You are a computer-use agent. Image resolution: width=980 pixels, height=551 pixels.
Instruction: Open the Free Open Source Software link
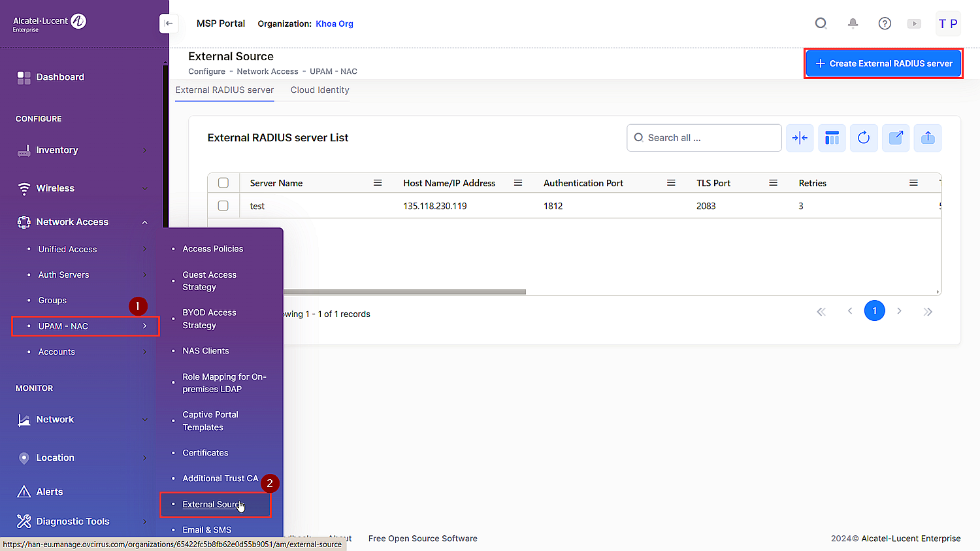pos(423,539)
